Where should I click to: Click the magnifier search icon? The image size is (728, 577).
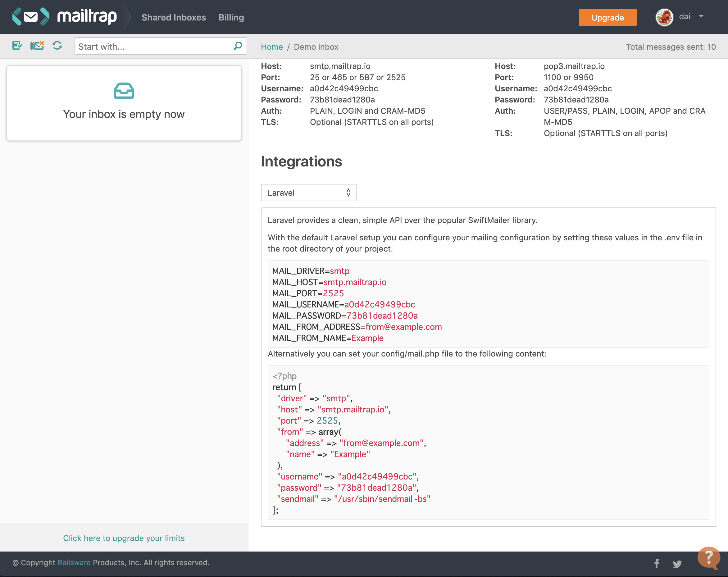pyautogui.click(x=238, y=46)
